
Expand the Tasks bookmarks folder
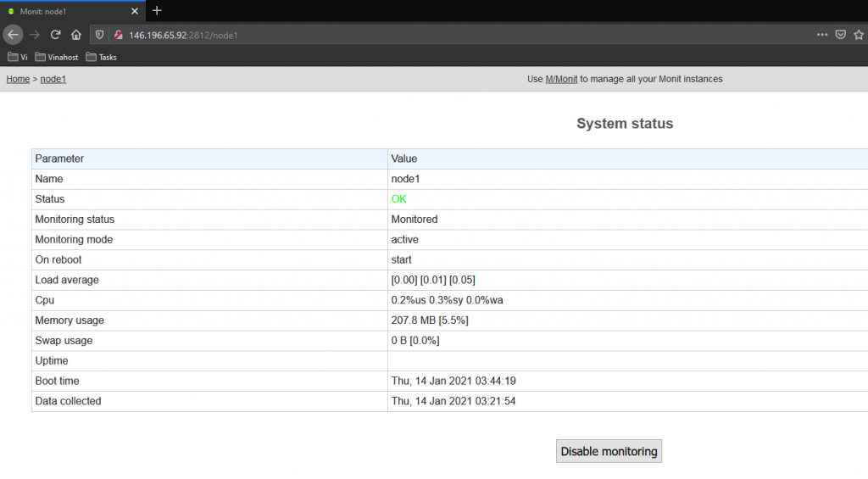[x=102, y=58]
